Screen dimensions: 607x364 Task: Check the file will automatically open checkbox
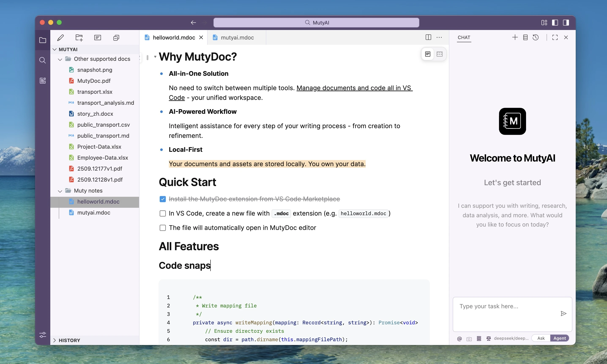(x=163, y=228)
